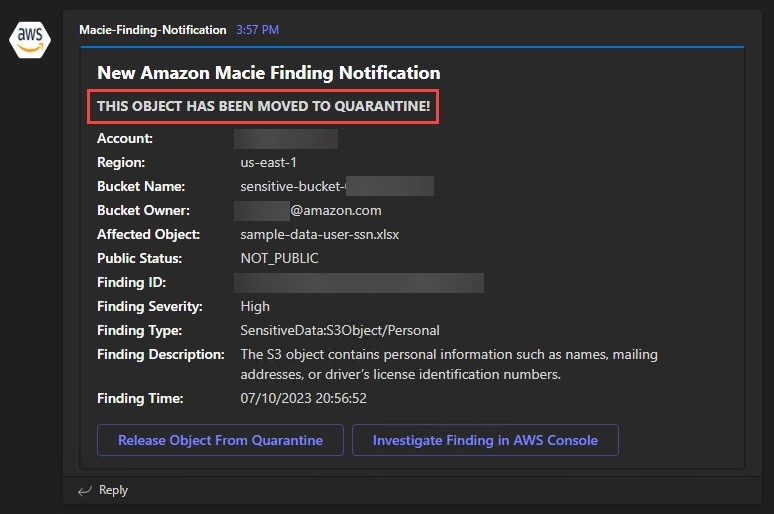Click the Macie-Finding-Notification sender name
The width and height of the screenshot is (774, 514).
coord(153,30)
